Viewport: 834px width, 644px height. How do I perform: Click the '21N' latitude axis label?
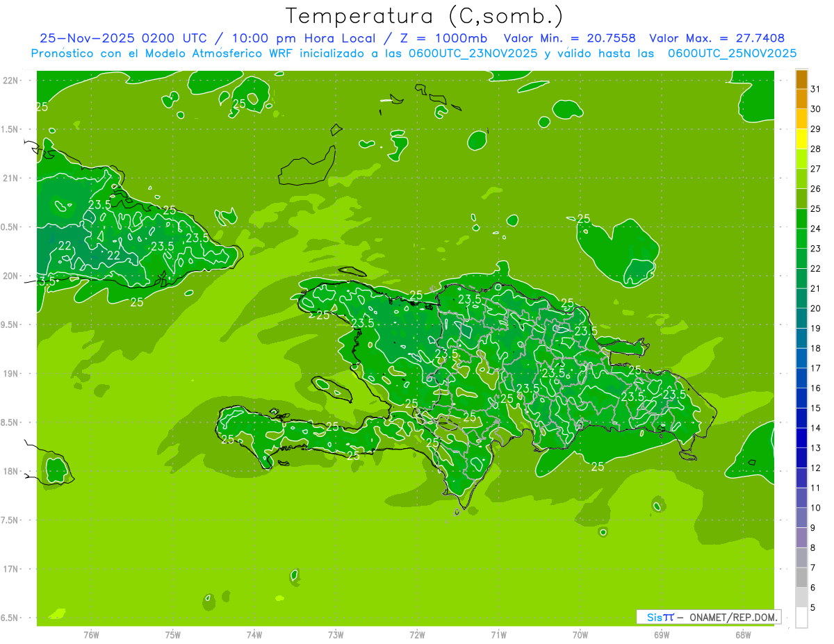[x=12, y=179]
